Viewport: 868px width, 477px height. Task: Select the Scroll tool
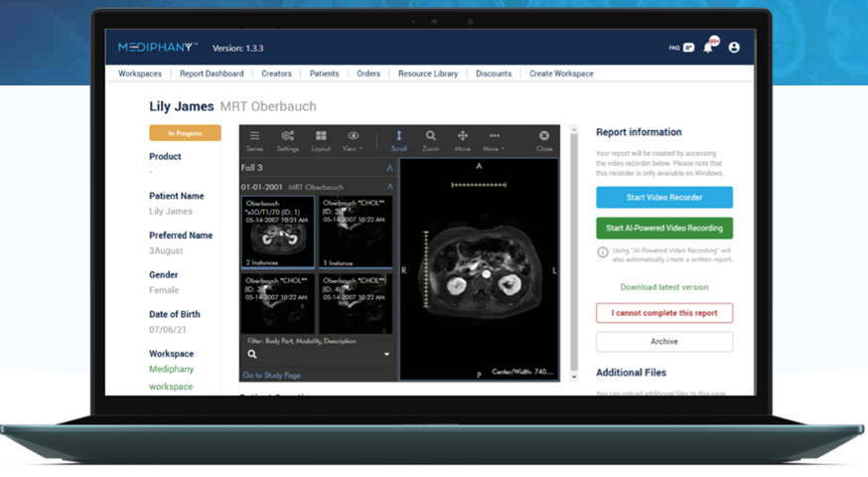pos(398,141)
